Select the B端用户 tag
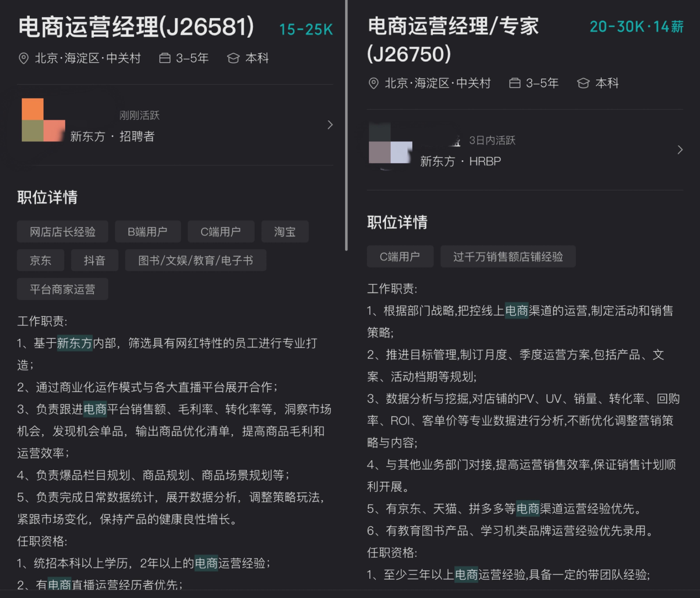 point(148,232)
